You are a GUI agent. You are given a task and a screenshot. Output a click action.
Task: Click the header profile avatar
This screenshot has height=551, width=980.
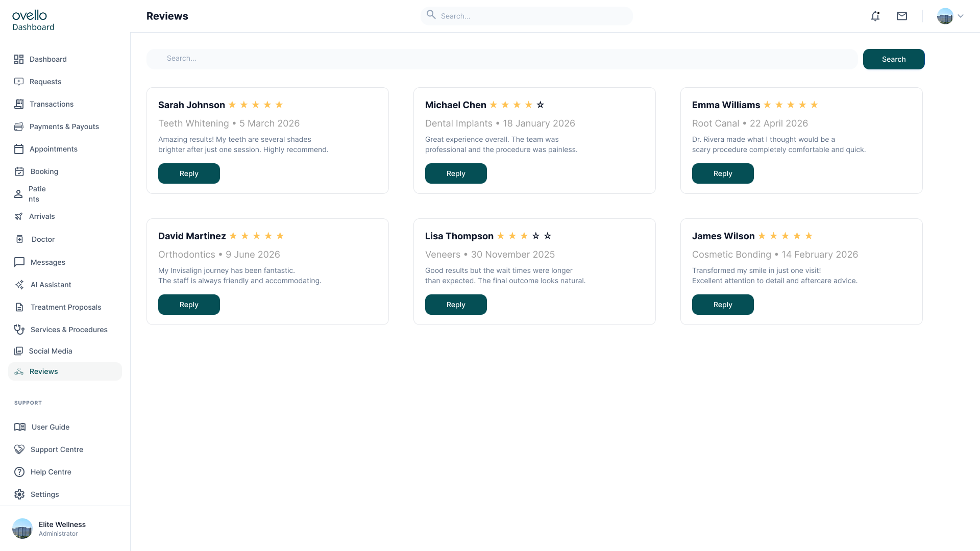945,16
